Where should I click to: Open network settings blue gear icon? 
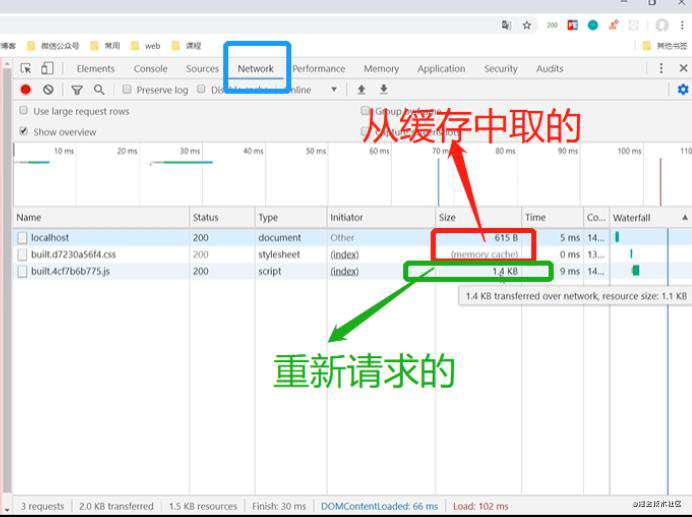683,90
